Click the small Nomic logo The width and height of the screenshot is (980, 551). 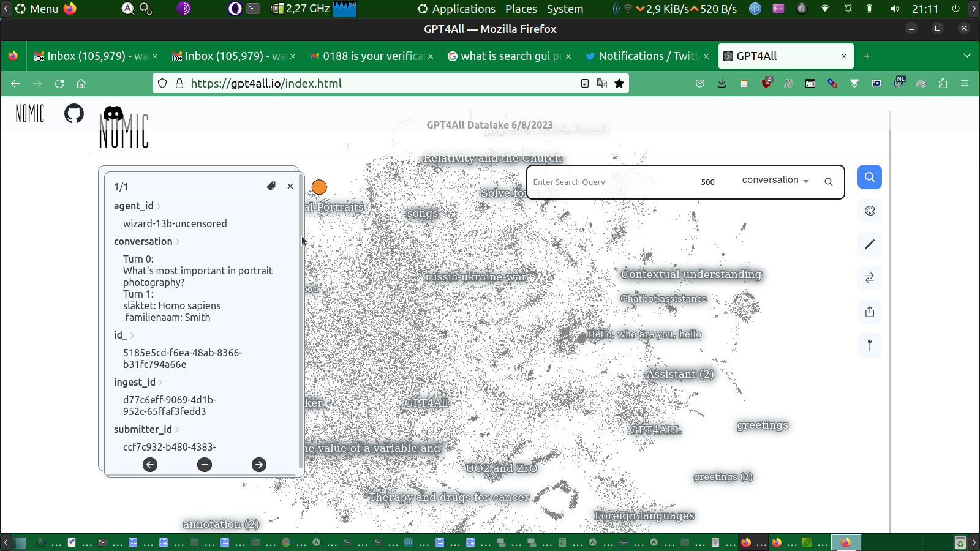click(x=30, y=113)
